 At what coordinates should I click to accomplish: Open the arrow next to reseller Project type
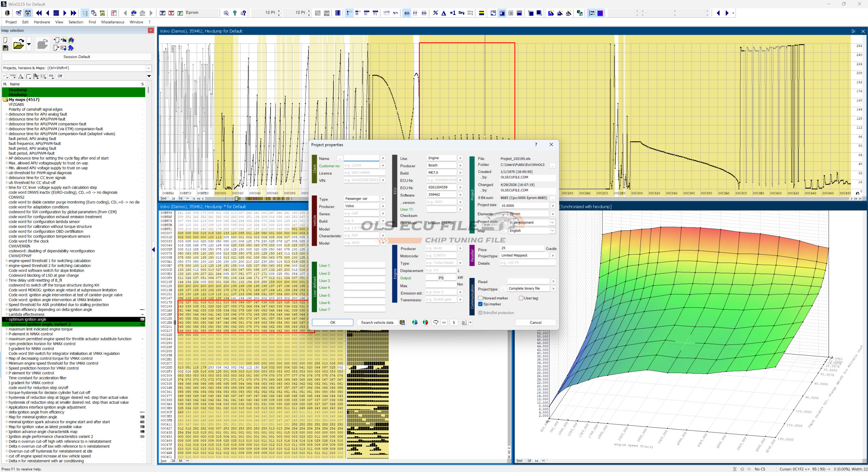553,256
